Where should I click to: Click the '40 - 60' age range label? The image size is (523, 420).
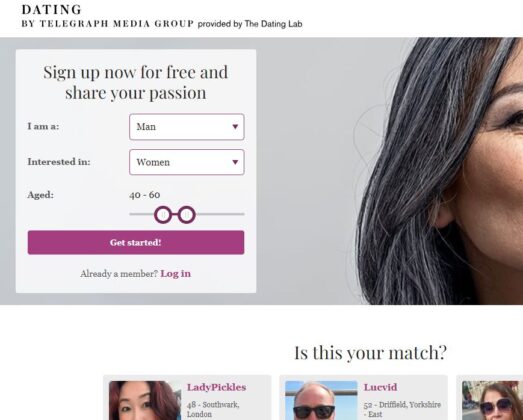pyautogui.click(x=145, y=195)
